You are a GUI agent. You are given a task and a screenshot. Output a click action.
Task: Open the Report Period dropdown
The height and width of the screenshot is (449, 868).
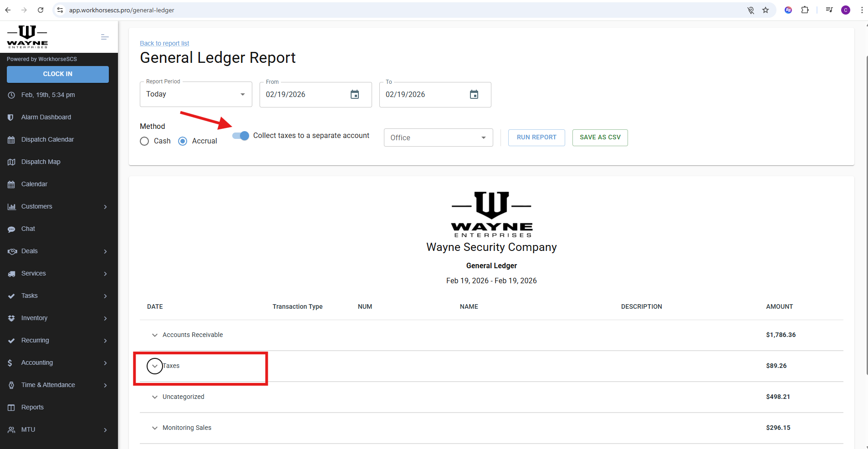pyautogui.click(x=196, y=94)
